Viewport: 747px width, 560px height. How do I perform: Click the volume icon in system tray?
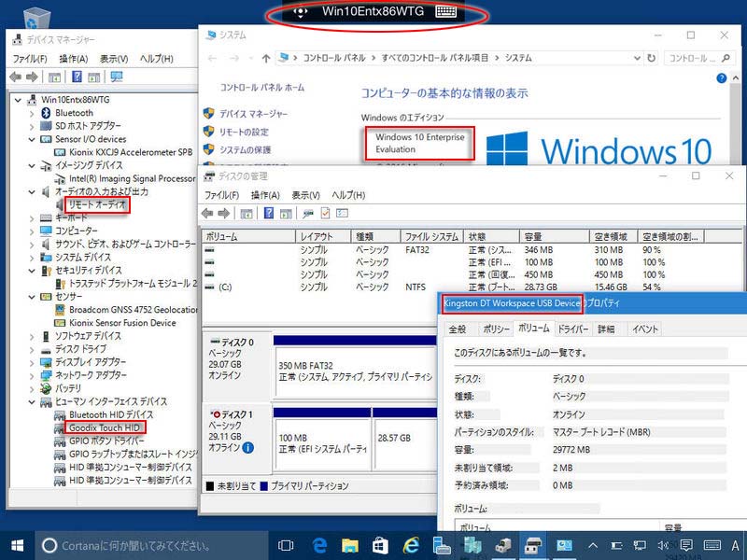(x=663, y=545)
